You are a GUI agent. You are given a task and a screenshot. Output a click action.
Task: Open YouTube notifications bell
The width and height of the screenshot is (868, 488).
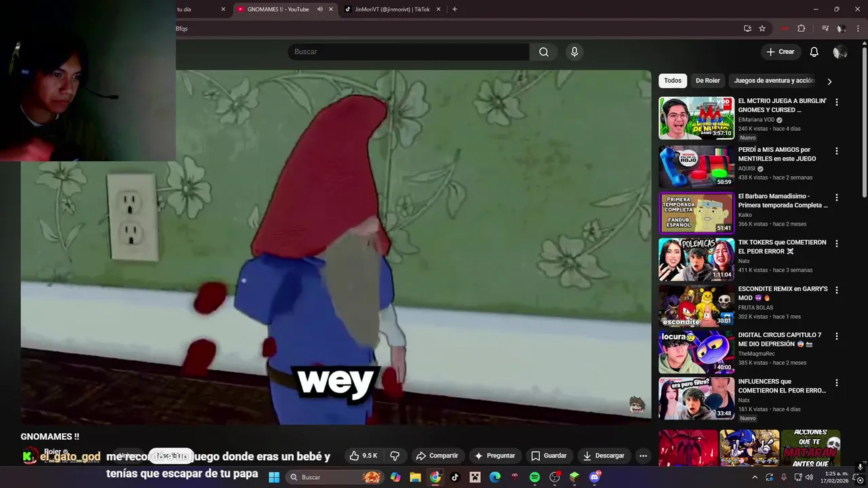pos(814,52)
